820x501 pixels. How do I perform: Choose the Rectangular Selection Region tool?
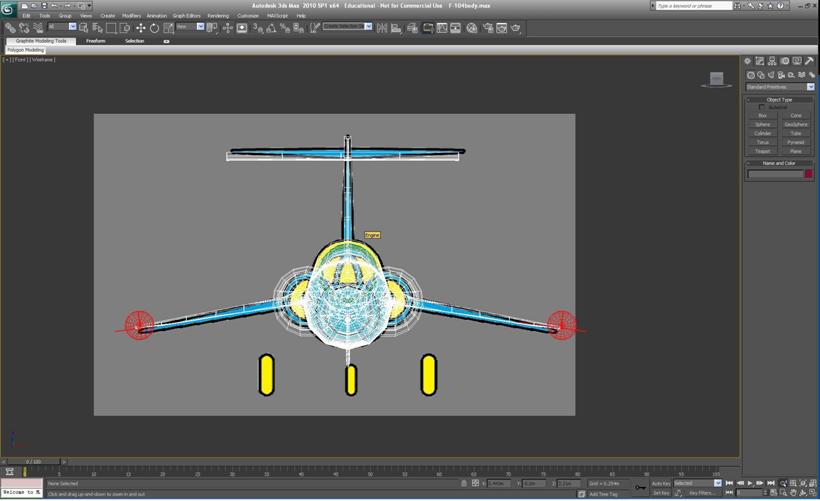pos(111,28)
